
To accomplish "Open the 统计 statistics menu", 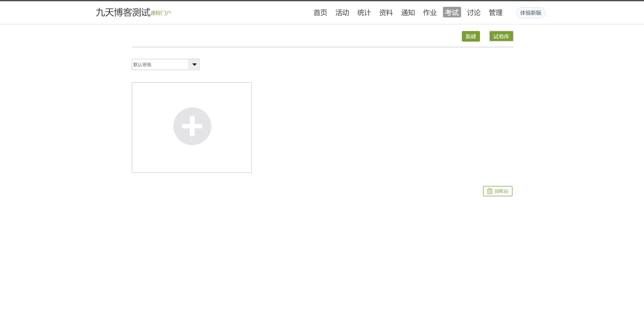I will click(364, 13).
